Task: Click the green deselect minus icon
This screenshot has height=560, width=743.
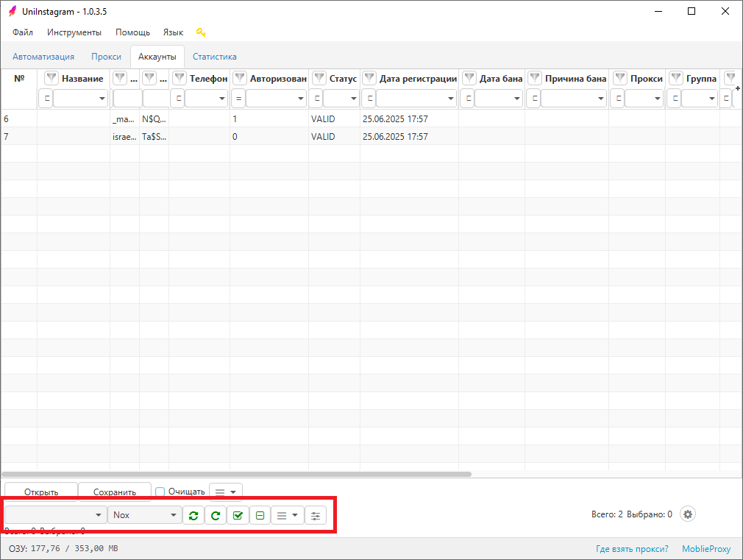Action: (260, 515)
